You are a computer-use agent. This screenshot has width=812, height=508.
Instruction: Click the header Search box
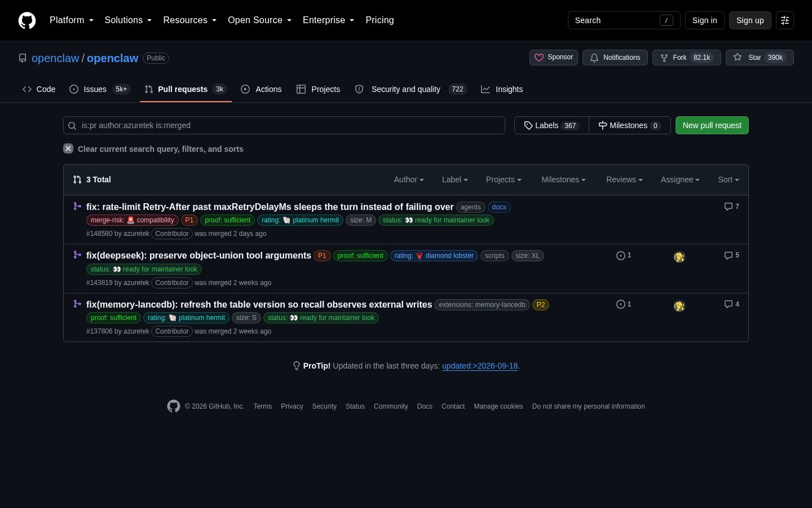624,20
